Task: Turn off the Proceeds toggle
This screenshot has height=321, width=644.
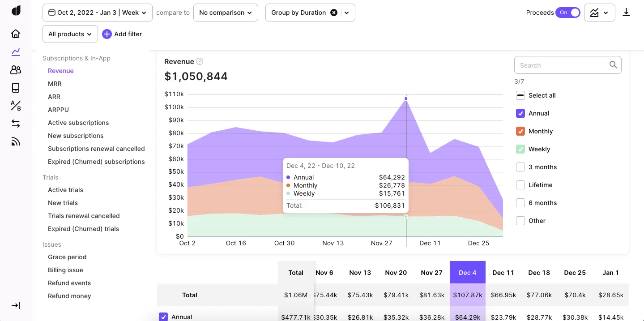Action: click(x=568, y=13)
